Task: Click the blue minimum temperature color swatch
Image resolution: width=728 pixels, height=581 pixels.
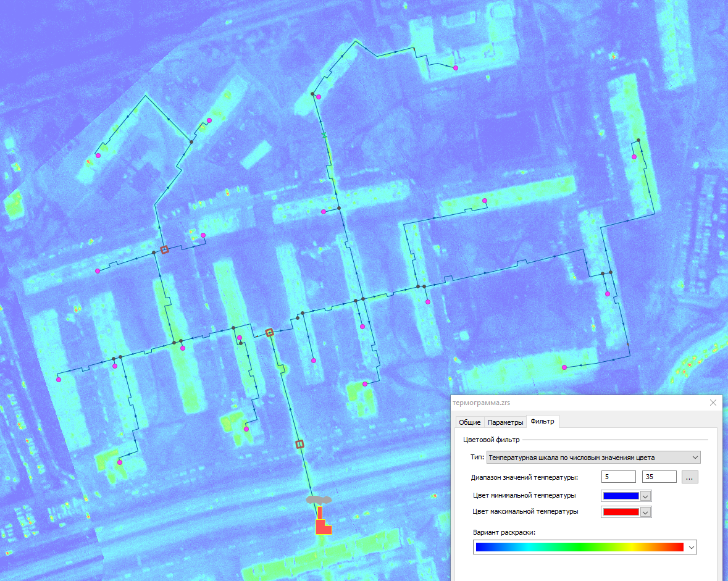Action: click(x=621, y=496)
